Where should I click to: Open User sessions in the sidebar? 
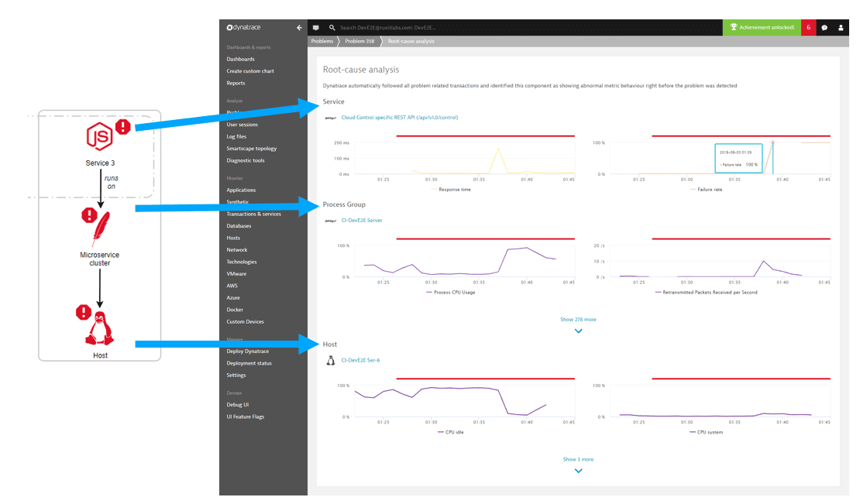click(x=242, y=125)
